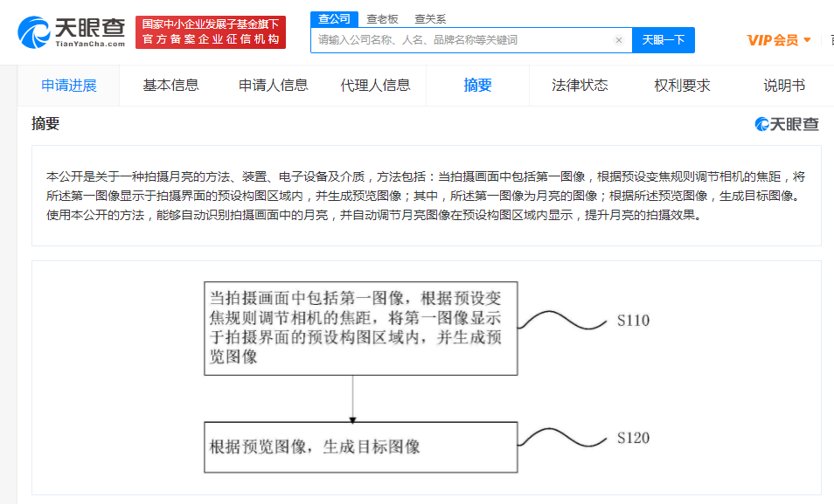Select the 查公司 search tab

334,19
